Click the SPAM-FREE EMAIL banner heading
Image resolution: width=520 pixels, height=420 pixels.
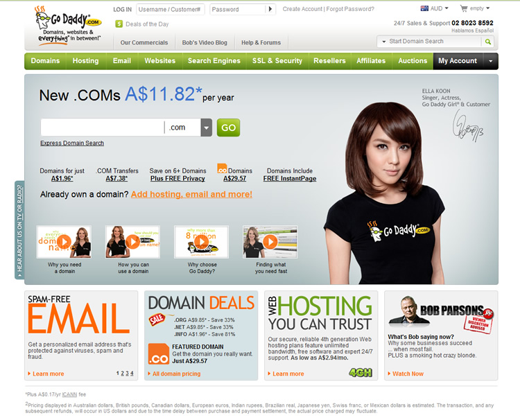(x=79, y=314)
